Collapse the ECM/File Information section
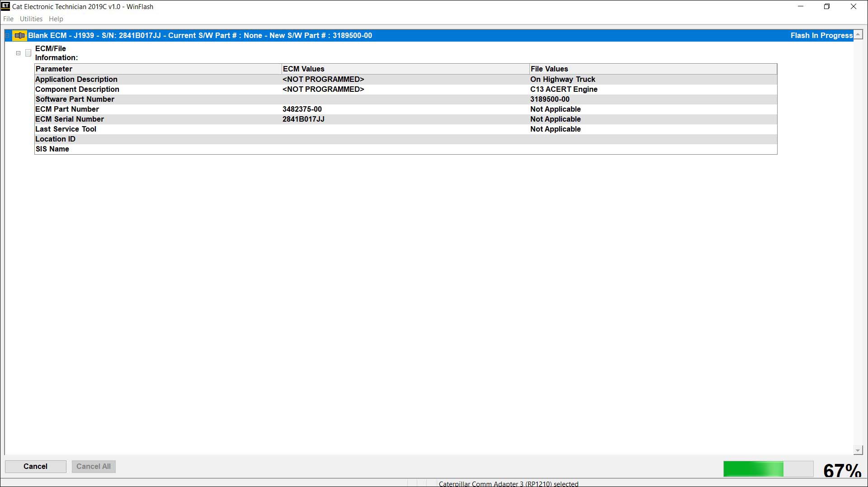 point(18,53)
